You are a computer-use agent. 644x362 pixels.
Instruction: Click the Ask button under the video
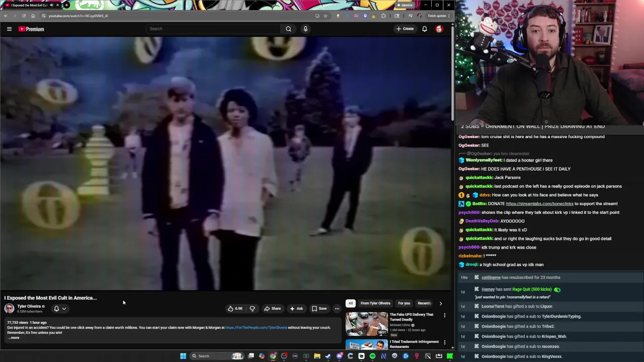point(296,308)
